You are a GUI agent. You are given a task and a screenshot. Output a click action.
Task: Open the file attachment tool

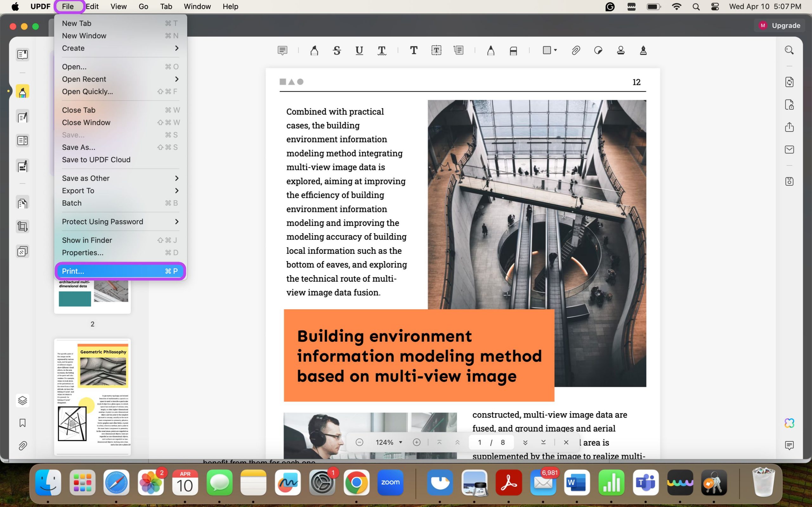[576, 50]
